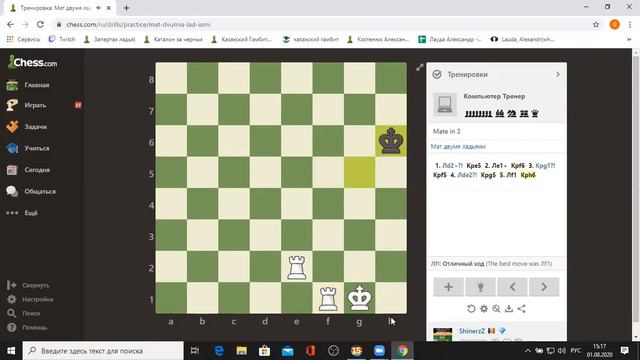Close the Тренировка browser tab
The image size is (640, 360).
pyautogui.click(x=109, y=8)
